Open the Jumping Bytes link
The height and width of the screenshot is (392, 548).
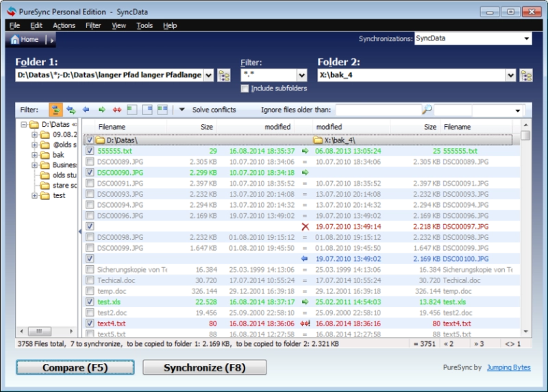point(508,367)
